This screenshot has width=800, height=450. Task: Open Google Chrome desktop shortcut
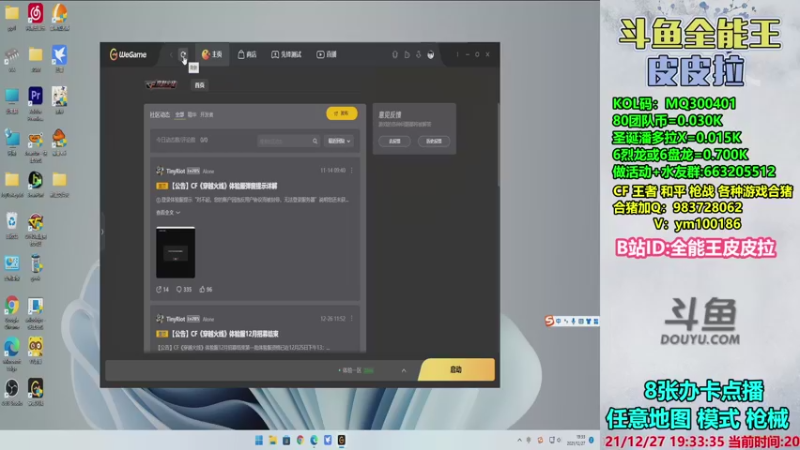pos(12,312)
